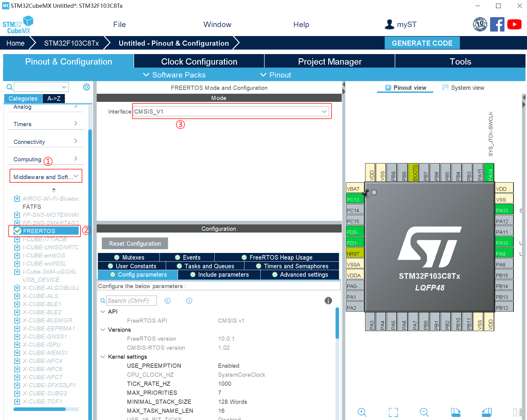527x420 pixels.
Task: Click the parameter list vertical scrollbar
Action: [x=337, y=323]
